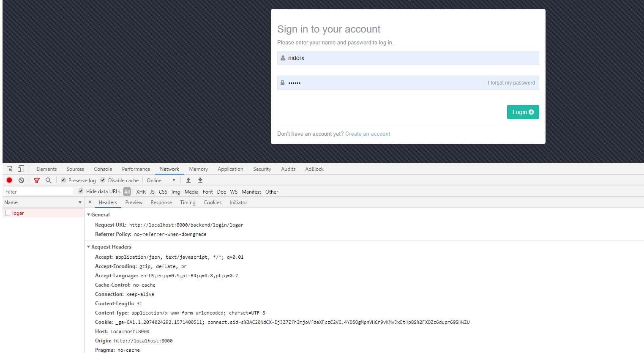Image resolution: width=644 pixels, height=353 pixels.
Task: Search within network headers
Action: 48,180
